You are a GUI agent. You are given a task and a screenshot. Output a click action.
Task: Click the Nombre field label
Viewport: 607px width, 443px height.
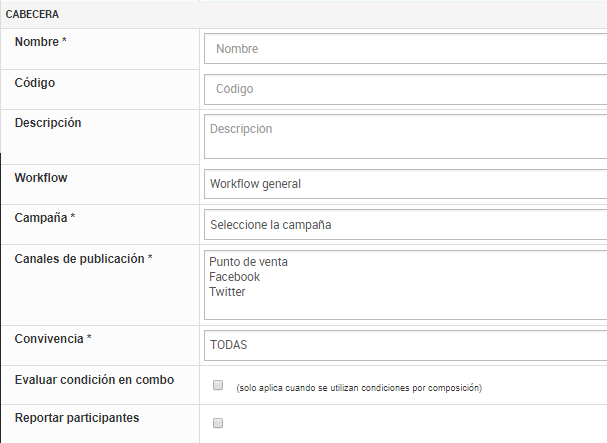click(47, 42)
